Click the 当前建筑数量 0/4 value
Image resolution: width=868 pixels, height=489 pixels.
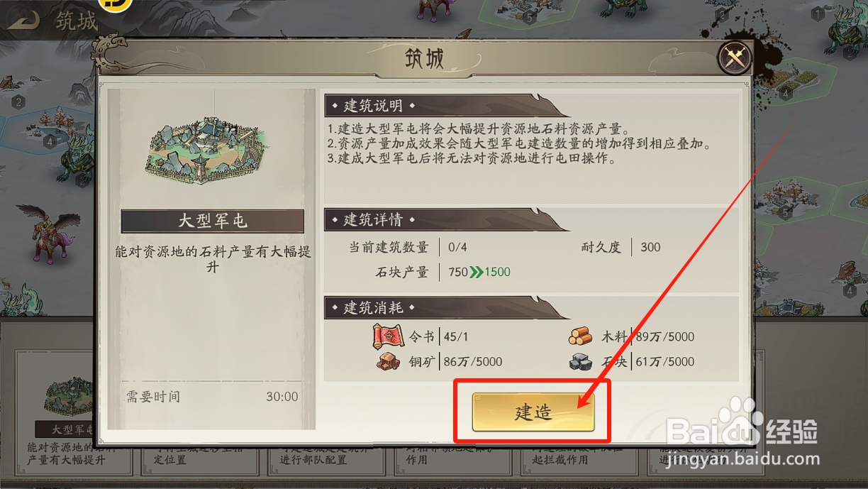458,247
